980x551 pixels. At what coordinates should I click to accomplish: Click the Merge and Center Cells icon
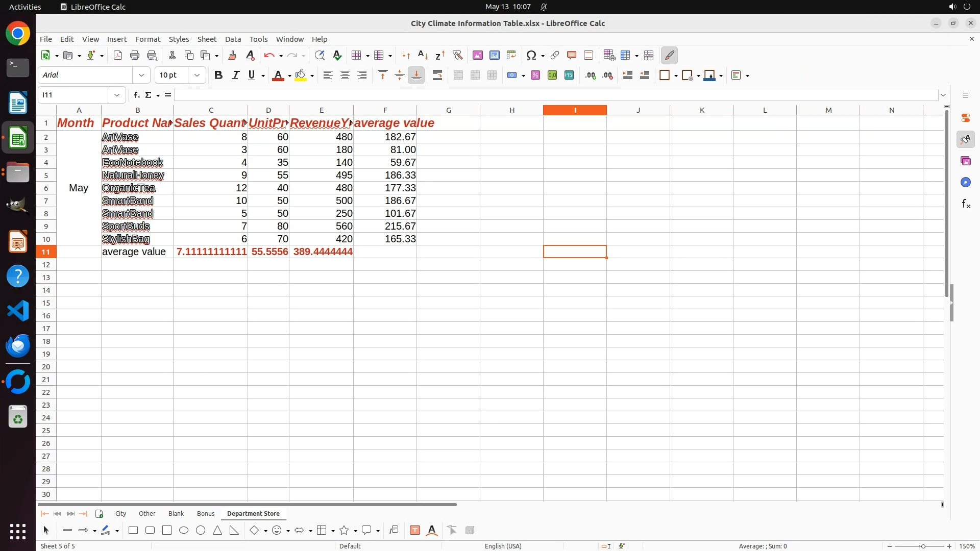tap(458, 76)
